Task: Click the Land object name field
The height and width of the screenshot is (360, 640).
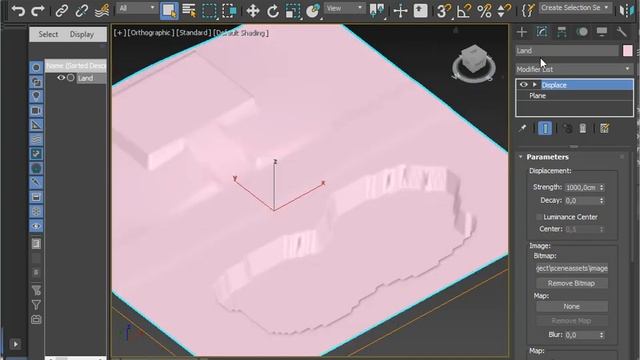Action: pos(567,51)
